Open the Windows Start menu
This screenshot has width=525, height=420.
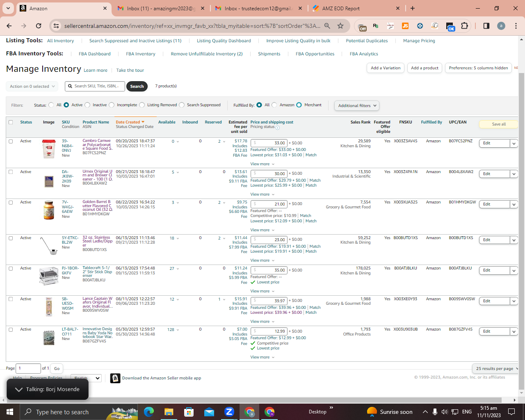(10, 412)
